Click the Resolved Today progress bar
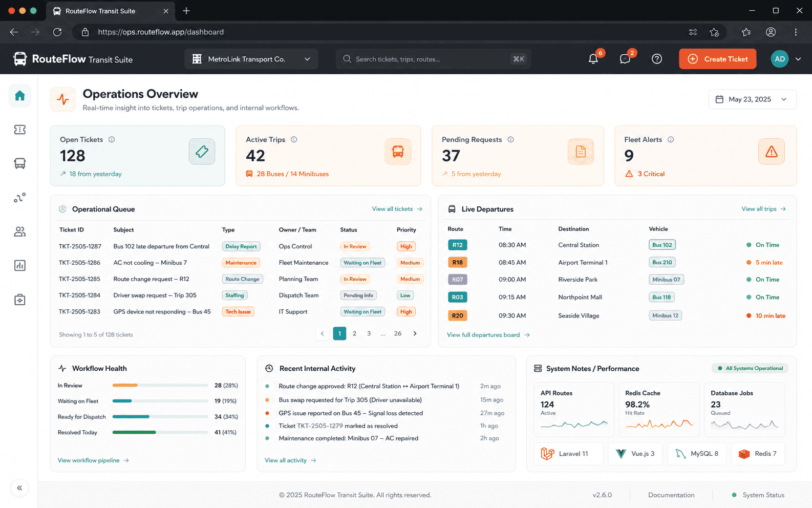 (x=160, y=433)
